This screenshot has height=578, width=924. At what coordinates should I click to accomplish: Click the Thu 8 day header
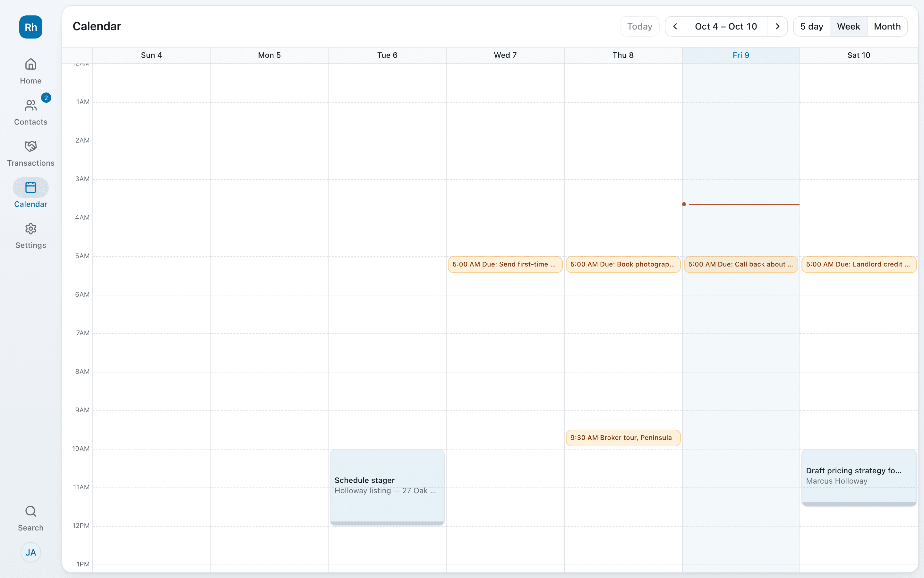click(623, 55)
